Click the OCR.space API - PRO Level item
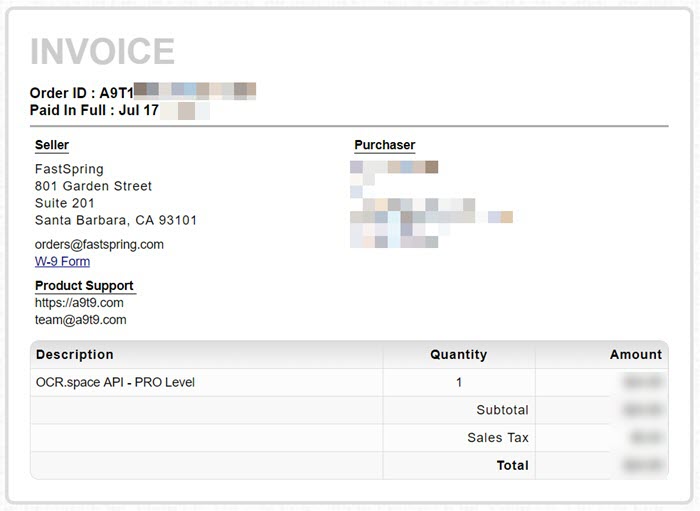Screen dimensions: 700x511 click(x=115, y=382)
